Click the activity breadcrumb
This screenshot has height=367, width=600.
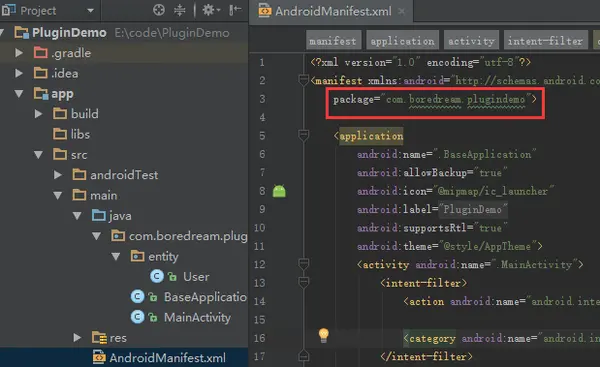471,41
